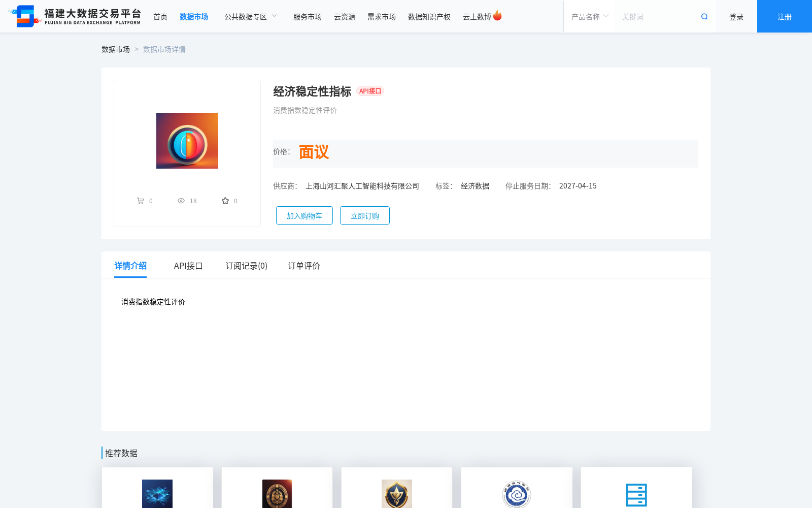Switch to the 订阅记录(0) tab
Viewport: 812px width, 508px height.
coord(247,266)
